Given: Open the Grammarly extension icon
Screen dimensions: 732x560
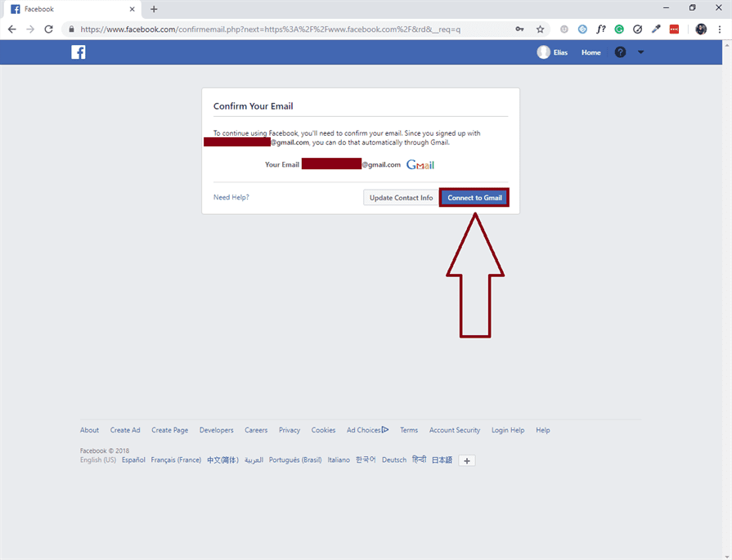Looking at the screenshot, I should coord(620,29).
